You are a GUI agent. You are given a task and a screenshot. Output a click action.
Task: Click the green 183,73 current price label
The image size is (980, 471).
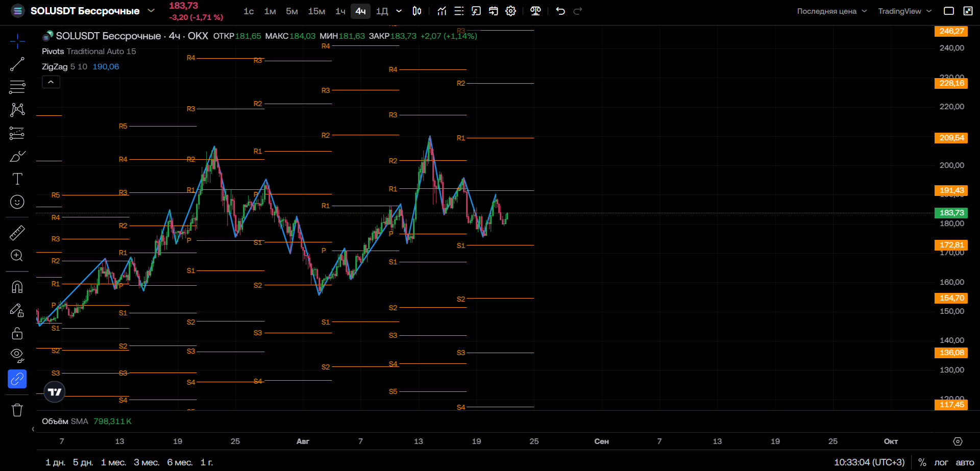[951, 213]
